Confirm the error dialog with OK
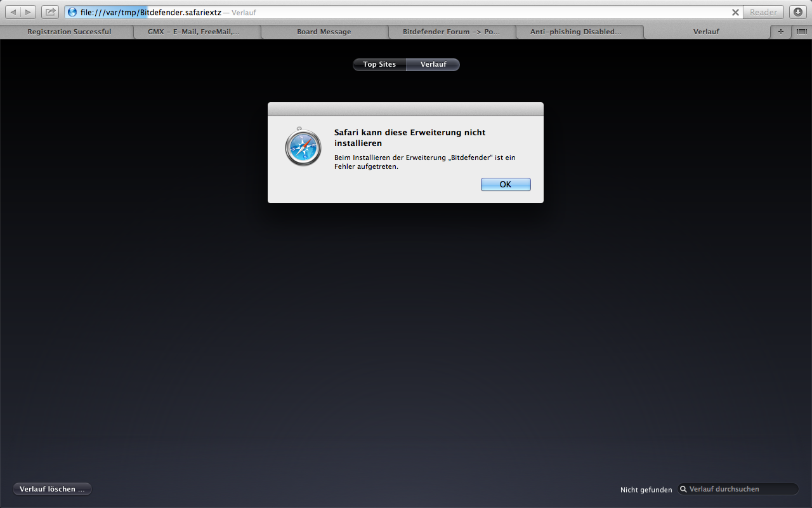 (x=506, y=184)
